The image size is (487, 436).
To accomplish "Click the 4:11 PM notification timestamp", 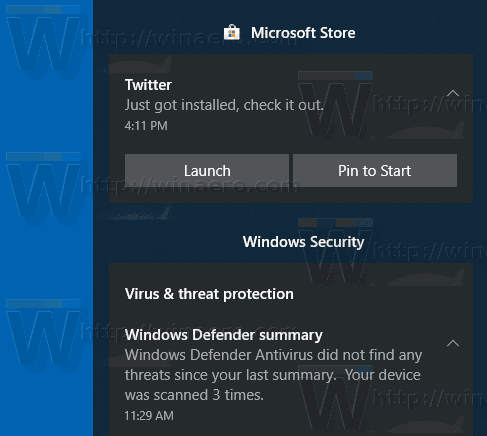I will pos(146,126).
